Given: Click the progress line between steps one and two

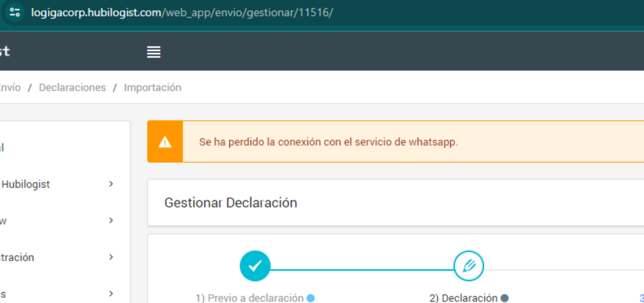Looking at the screenshot, I should point(362,270).
